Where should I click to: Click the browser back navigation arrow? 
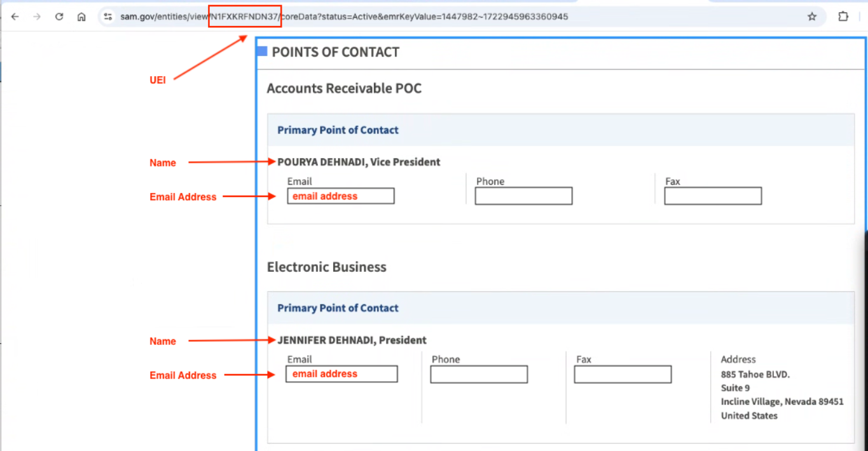point(15,17)
